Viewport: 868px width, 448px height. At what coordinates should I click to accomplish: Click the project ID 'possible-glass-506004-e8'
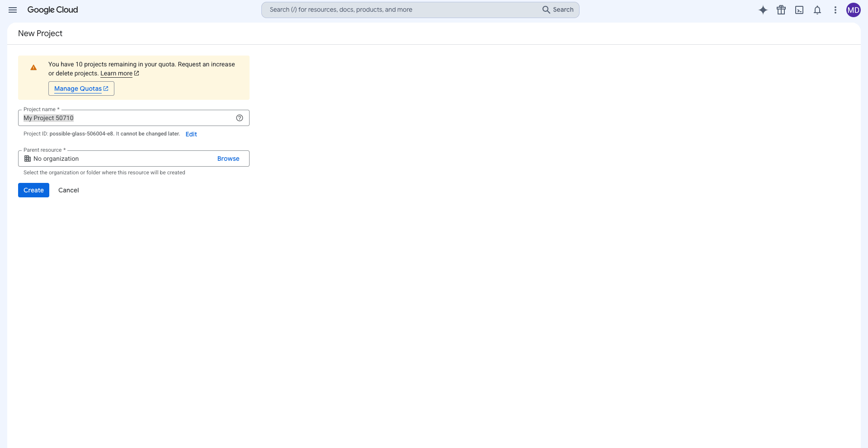click(81, 134)
